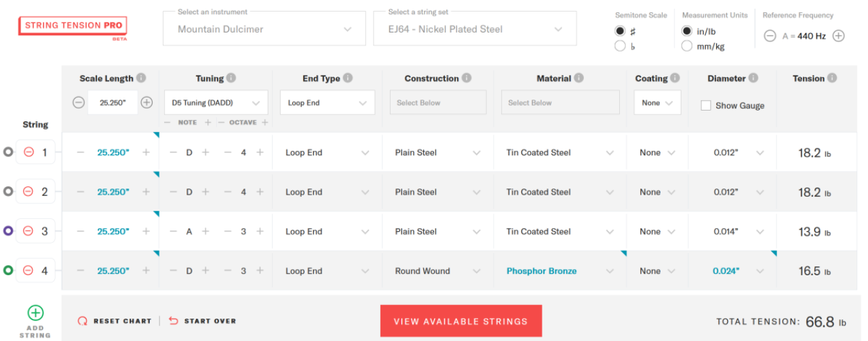
Task: Click the View Available Strings button
Action: pyautogui.click(x=460, y=321)
